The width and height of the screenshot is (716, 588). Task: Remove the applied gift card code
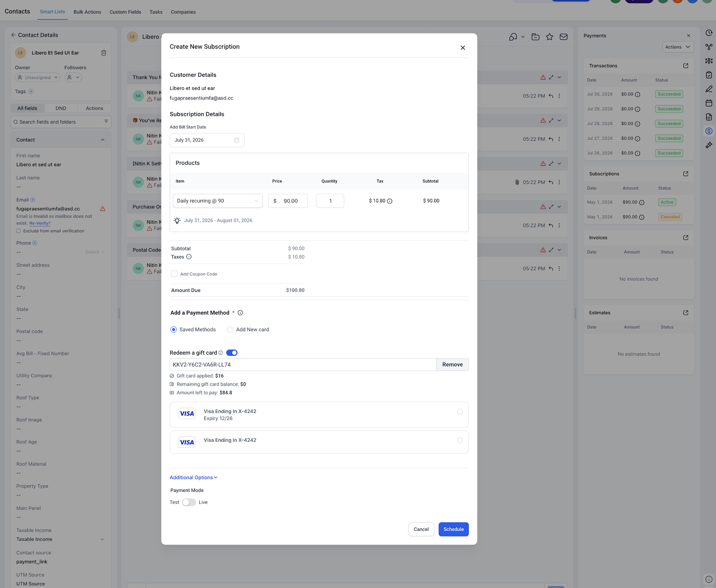click(x=452, y=365)
